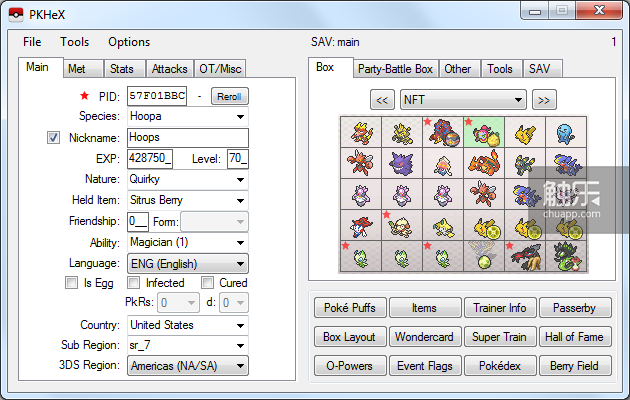Check the Cured checkbox
Viewport: 630px width, 400px height.
207,283
